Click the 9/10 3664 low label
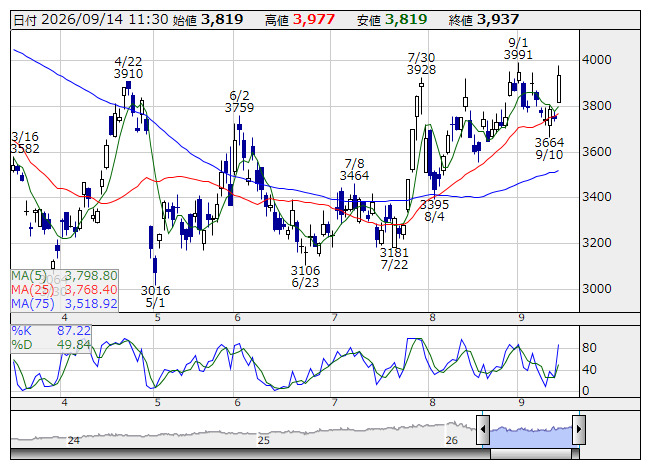 click(x=549, y=149)
